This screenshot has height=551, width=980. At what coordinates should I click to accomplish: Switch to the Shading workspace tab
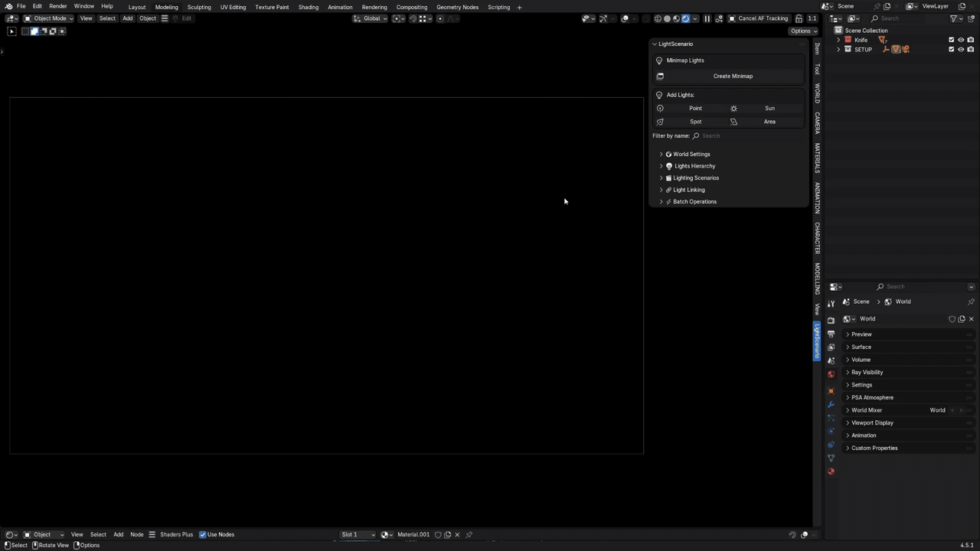click(x=309, y=7)
